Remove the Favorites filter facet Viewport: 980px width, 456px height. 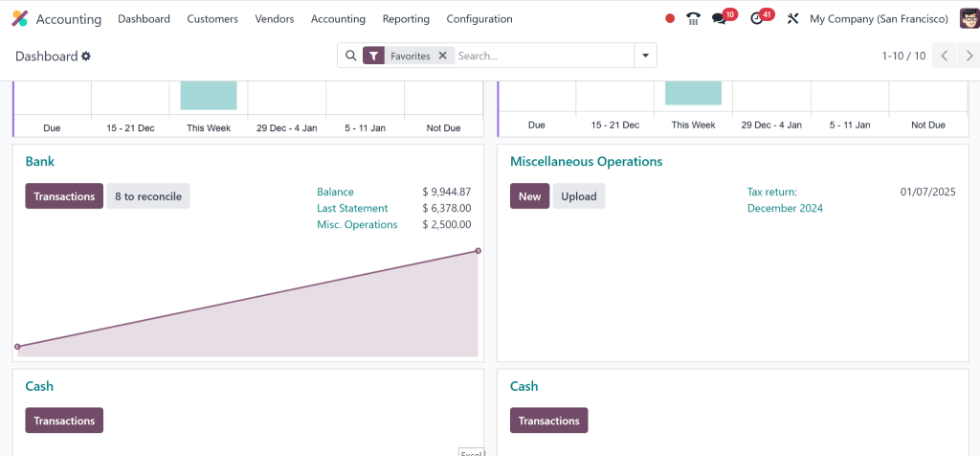(442, 56)
